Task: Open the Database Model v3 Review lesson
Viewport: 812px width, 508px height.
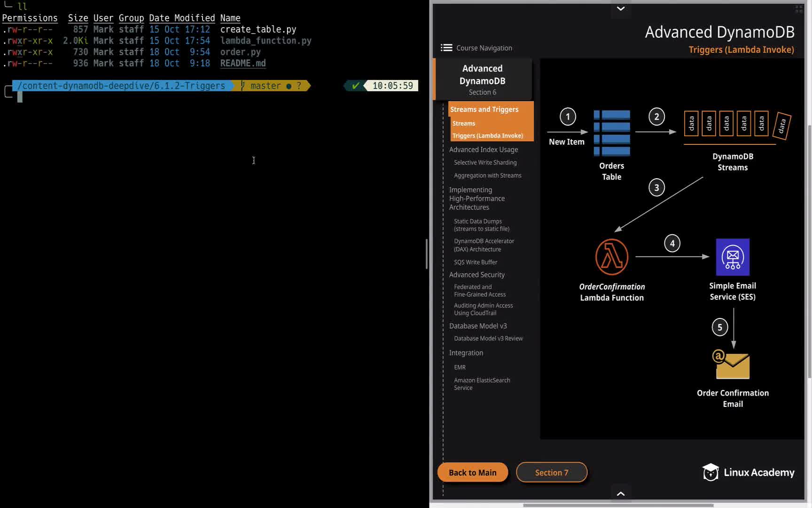Action: click(x=488, y=338)
